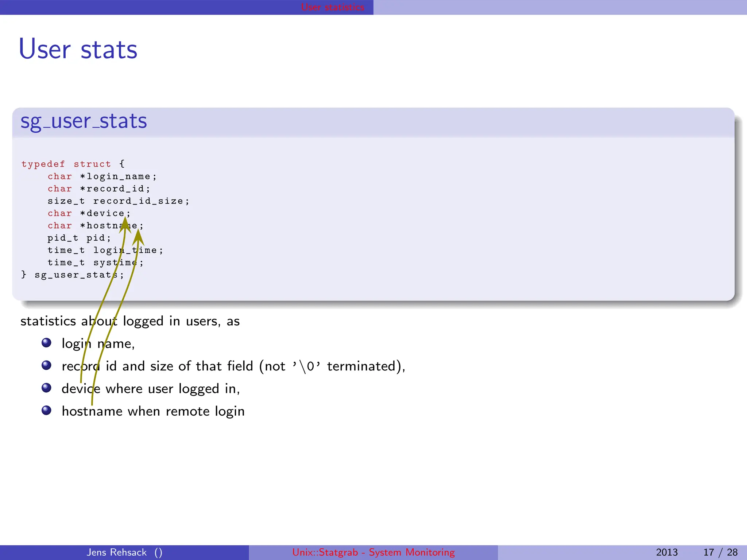Click the 'Unix::Statgrab - System Monitoring' footer title
Image resolution: width=747 pixels, height=560 pixels.
(x=373, y=552)
